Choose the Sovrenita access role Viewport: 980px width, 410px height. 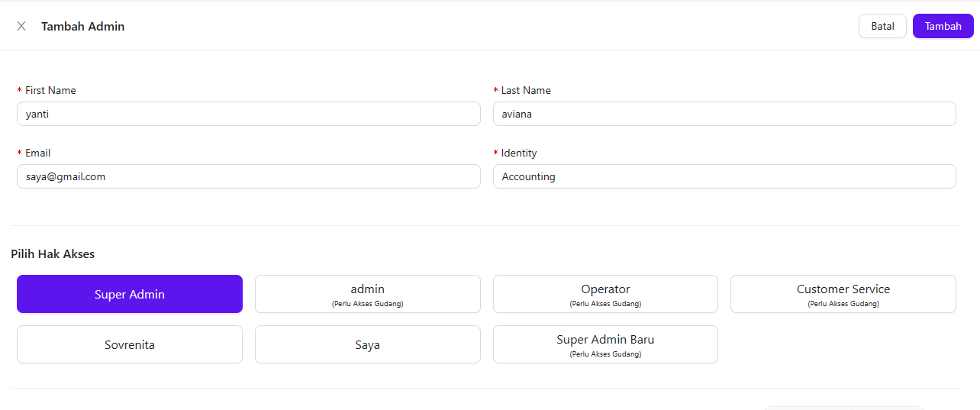130,344
